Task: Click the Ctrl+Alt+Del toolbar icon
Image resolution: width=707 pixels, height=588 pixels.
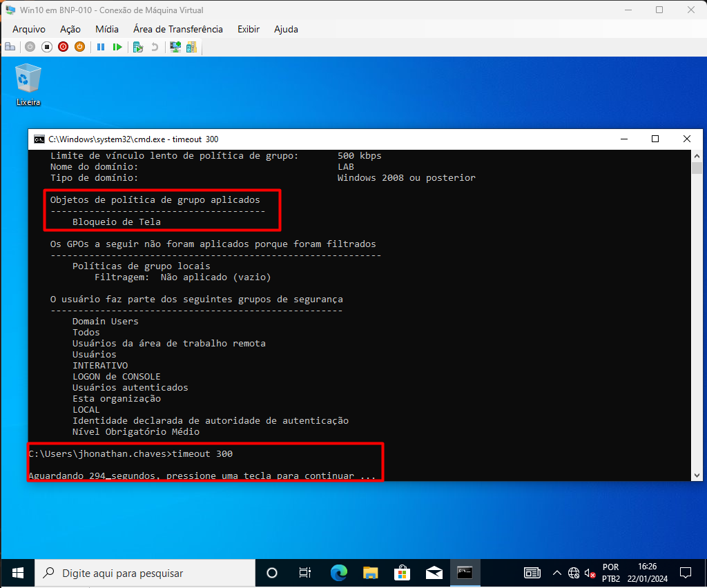Action: click(x=10, y=47)
